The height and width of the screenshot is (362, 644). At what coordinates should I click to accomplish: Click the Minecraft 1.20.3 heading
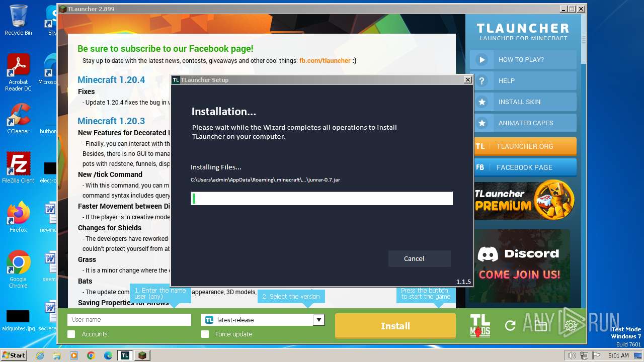click(111, 121)
